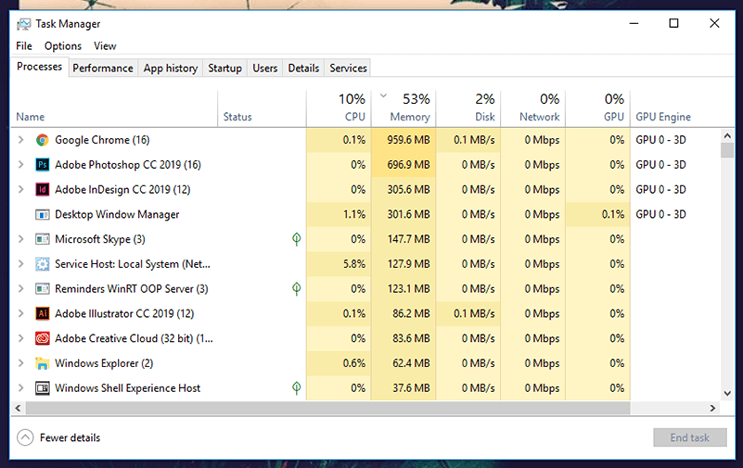The image size is (743, 468).
Task: Expand the Google Chrome (16) process group
Action: (x=21, y=140)
